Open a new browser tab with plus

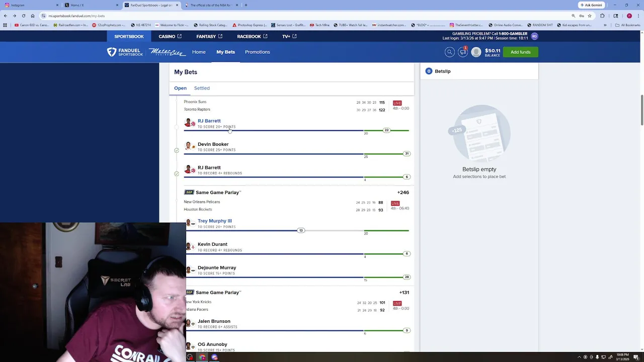click(246, 5)
